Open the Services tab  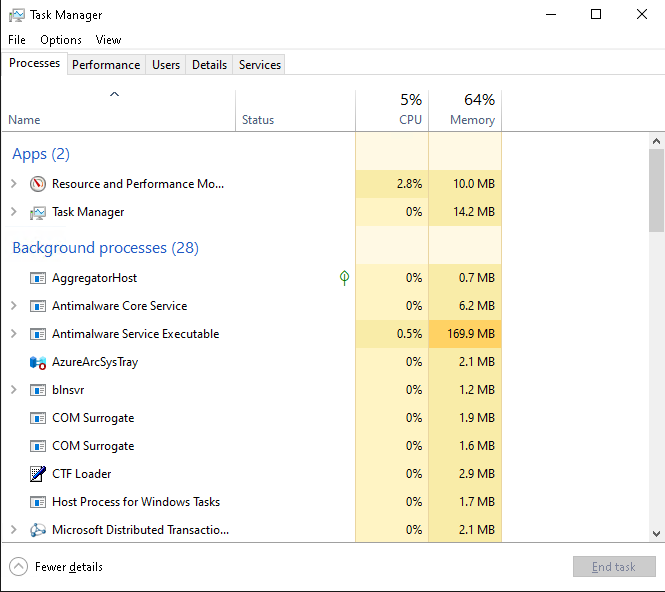[260, 65]
